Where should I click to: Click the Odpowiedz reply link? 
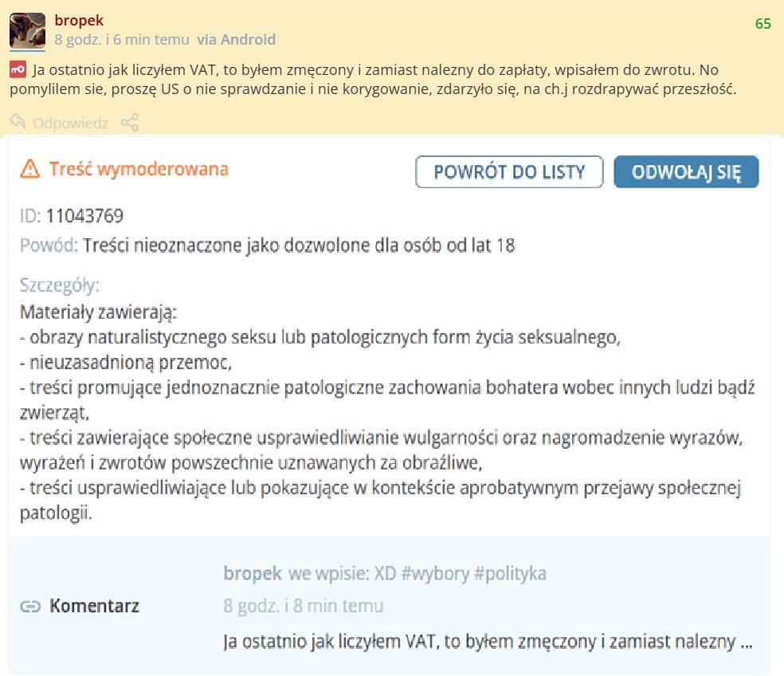click(71, 124)
